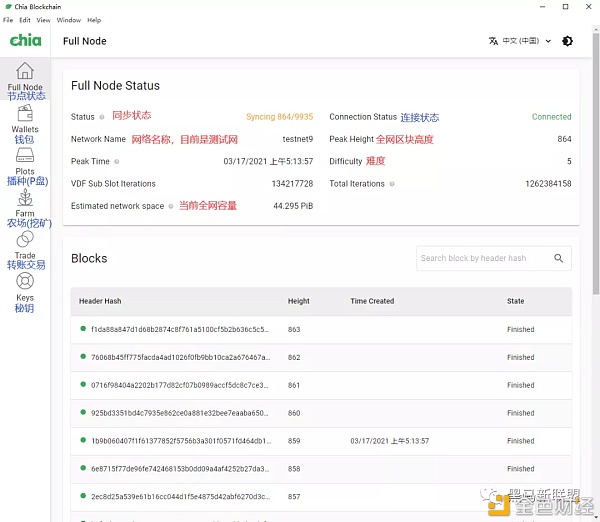Click the Total Iterations value 1262384158
Image resolution: width=600 pixels, height=522 pixels.
pyautogui.click(x=548, y=184)
